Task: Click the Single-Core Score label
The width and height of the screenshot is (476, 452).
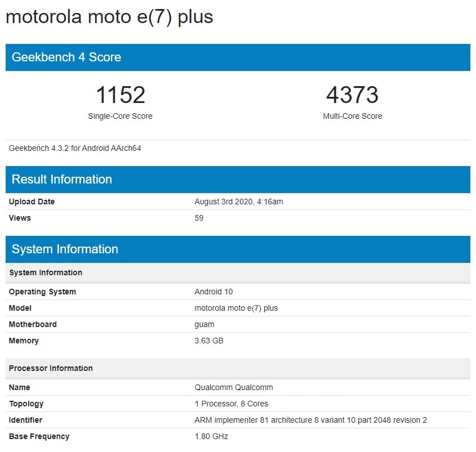Action: [120, 116]
